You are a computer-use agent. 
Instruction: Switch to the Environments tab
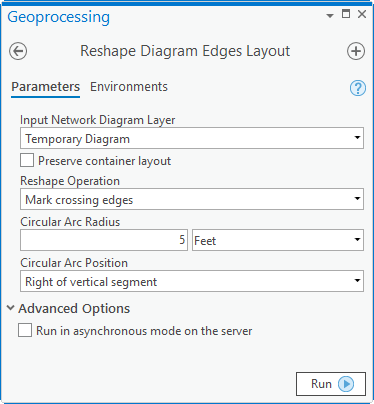(129, 87)
